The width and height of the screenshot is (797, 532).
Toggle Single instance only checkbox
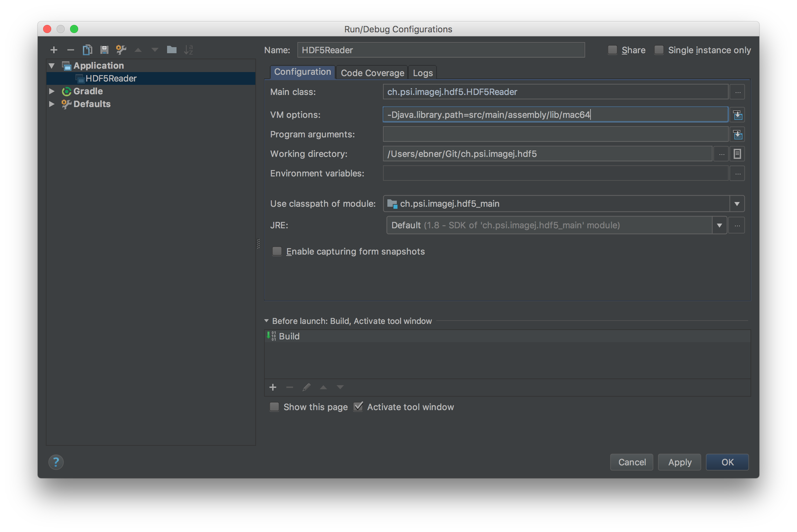(x=659, y=50)
